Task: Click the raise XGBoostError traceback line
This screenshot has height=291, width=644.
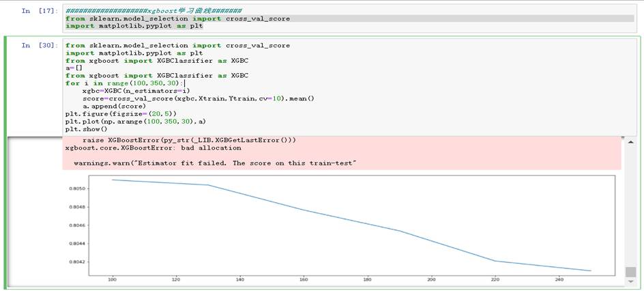Action: click(189, 140)
